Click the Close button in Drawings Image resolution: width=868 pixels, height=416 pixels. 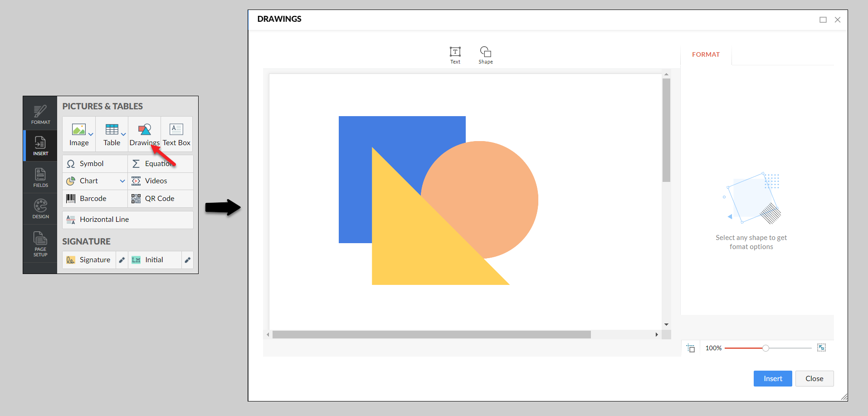[814, 379]
